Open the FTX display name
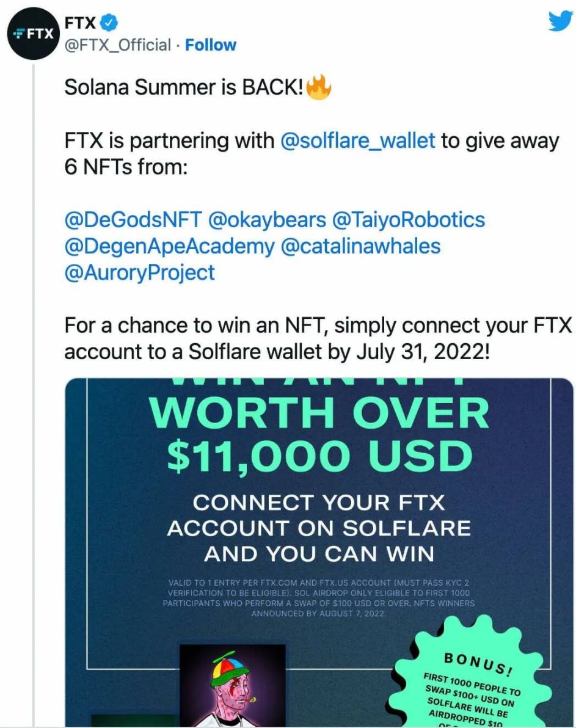576x728 pixels. pos(80,23)
